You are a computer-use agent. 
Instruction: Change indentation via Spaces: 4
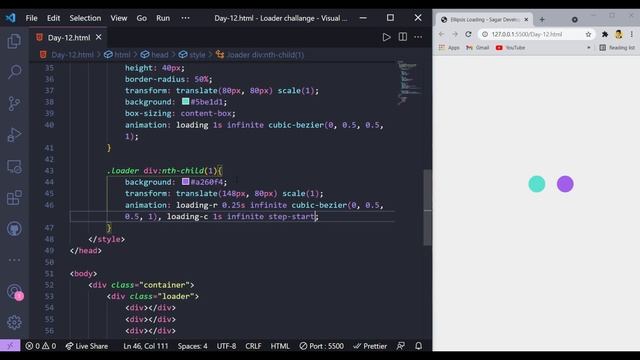point(192,346)
